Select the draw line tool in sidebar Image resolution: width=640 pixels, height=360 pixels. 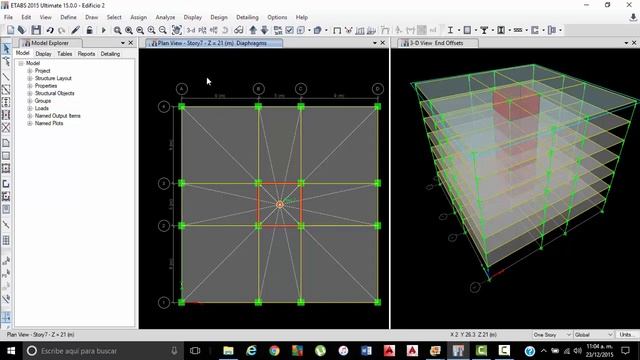(x=6, y=77)
